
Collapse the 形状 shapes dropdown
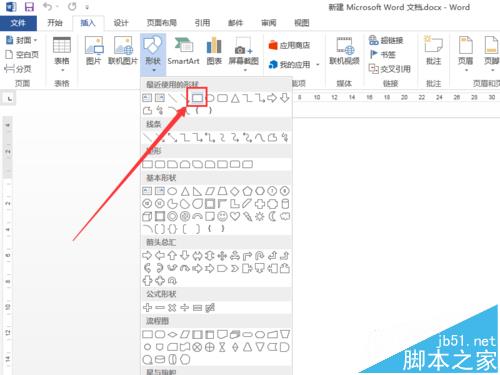point(153,54)
